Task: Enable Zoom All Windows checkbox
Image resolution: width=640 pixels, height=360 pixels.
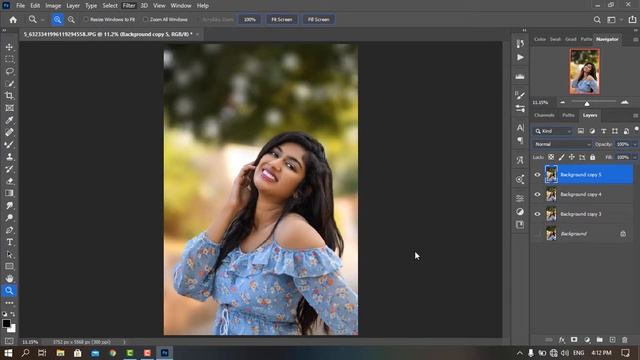Action: tap(145, 20)
